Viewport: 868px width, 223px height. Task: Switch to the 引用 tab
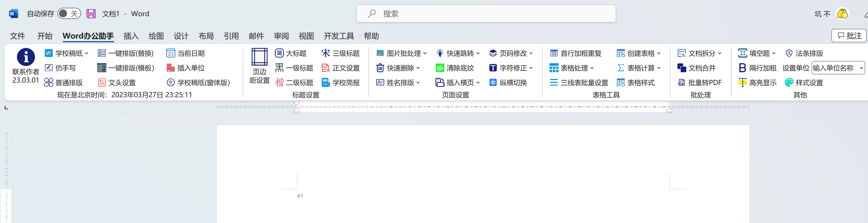click(x=231, y=36)
